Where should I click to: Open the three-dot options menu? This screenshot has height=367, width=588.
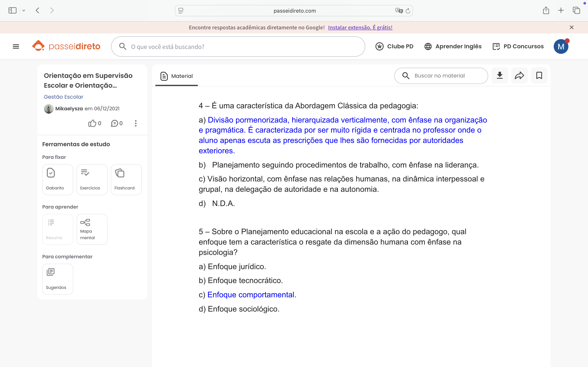pyautogui.click(x=136, y=123)
